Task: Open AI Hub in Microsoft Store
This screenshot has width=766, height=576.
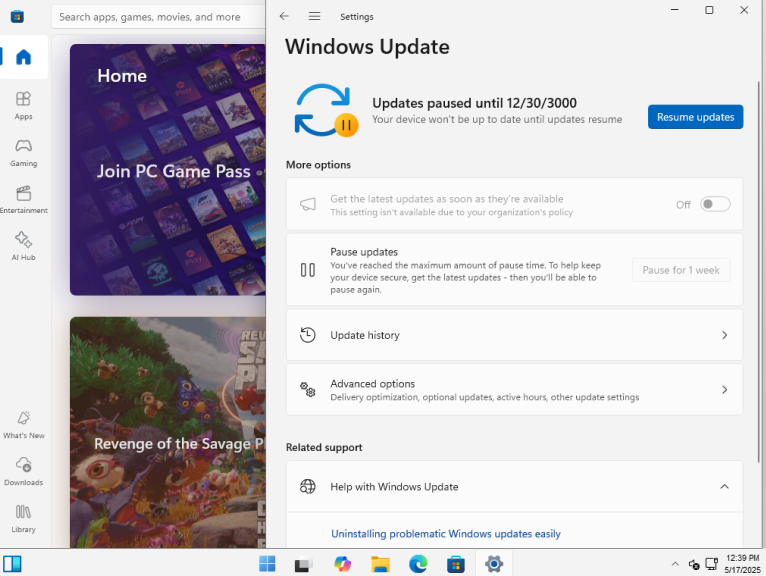Action: 23,246
